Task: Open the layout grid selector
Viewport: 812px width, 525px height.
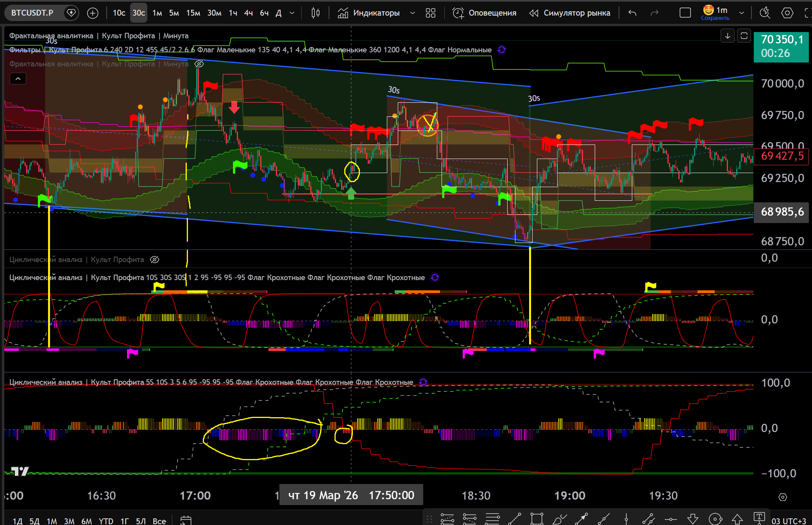Action: (430, 13)
